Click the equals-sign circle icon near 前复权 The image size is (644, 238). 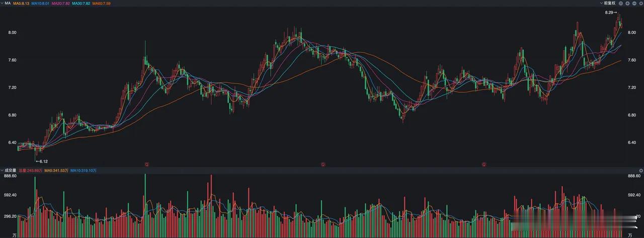pyautogui.click(x=621, y=4)
